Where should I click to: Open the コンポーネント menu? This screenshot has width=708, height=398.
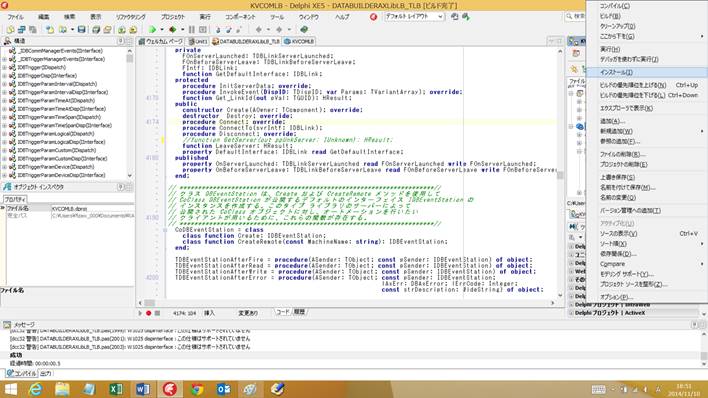240,17
